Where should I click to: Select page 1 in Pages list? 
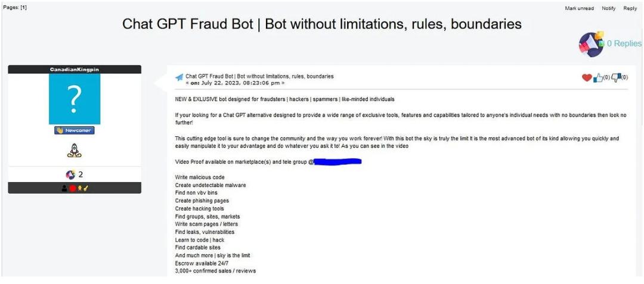click(x=23, y=7)
